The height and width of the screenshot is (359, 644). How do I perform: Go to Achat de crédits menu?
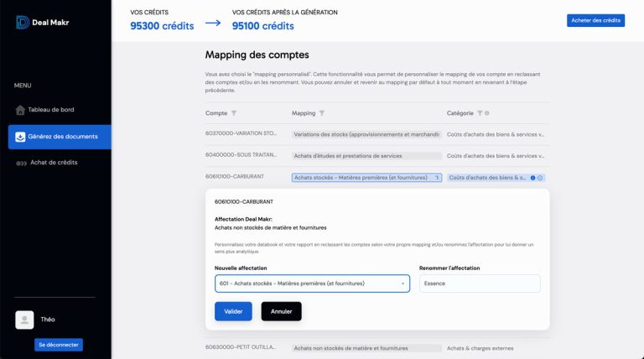coord(54,163)
